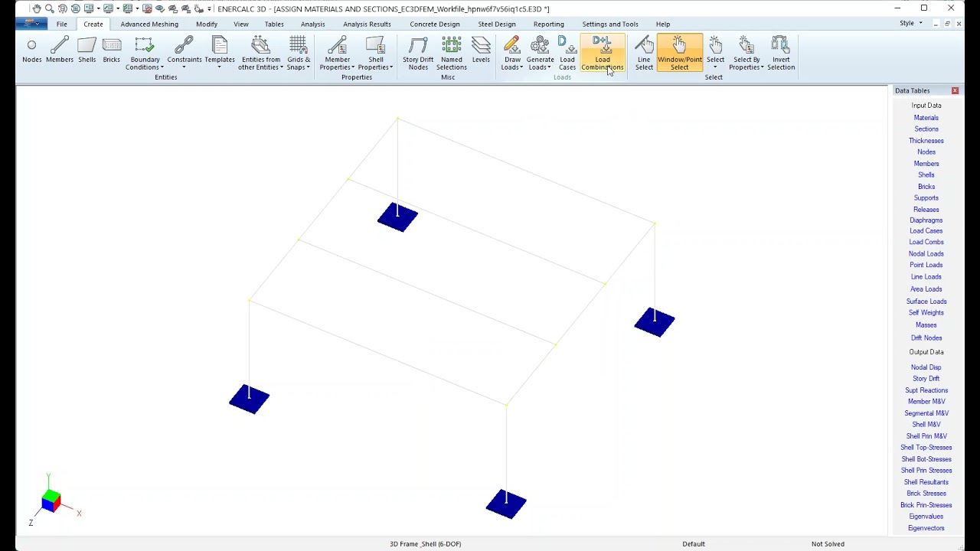Click the Invert Selection icon

(781, 54)
